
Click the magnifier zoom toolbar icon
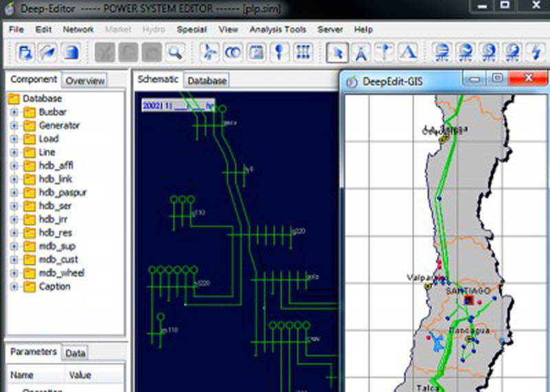pos(175,52)
